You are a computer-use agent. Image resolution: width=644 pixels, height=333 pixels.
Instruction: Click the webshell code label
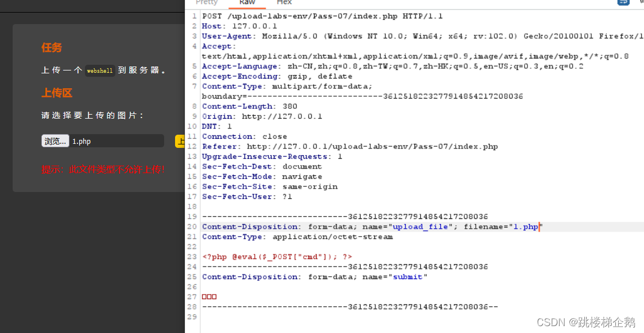click(x=100, y=70)
